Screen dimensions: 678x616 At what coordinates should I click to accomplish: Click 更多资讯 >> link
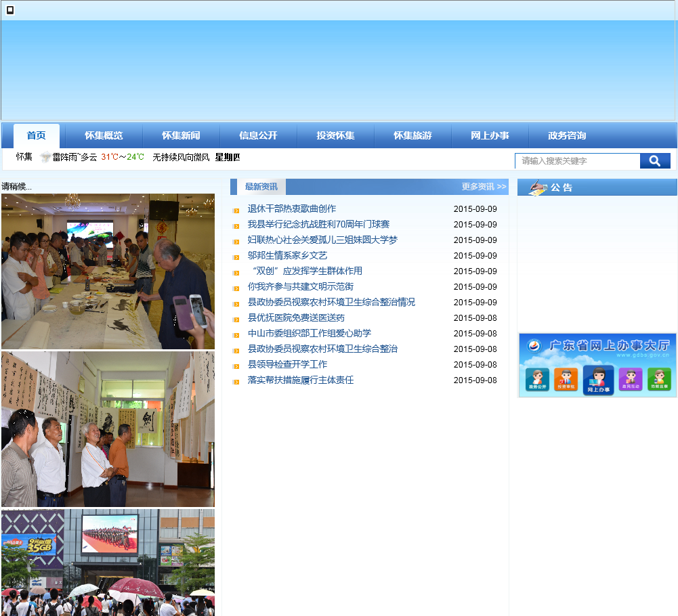[484, 187]
